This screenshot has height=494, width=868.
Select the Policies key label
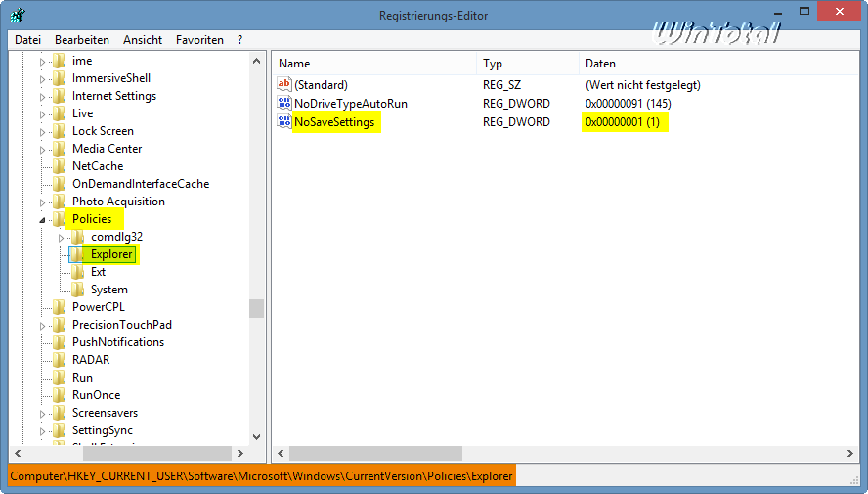pyautogui.click(x=92, y=219)
